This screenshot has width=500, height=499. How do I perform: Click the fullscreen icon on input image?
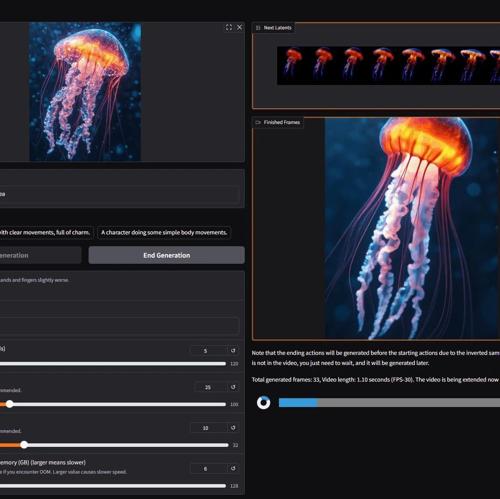tap(229, 27)
